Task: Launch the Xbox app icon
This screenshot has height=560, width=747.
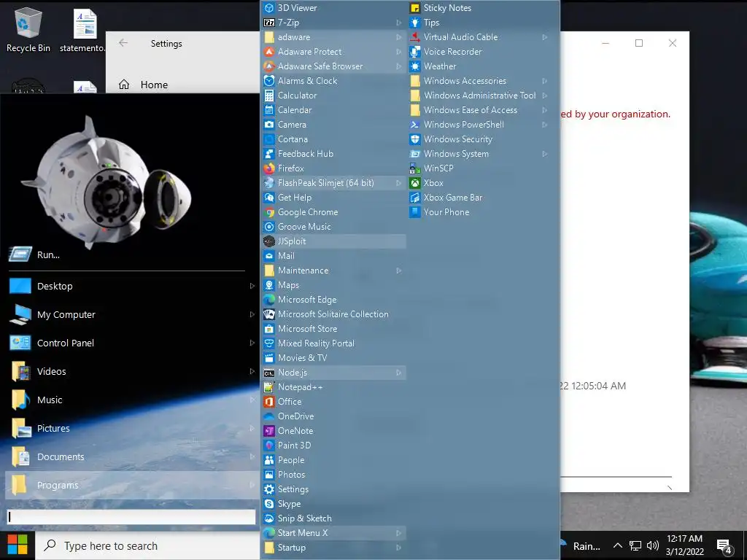Action: tap(415, 183)
